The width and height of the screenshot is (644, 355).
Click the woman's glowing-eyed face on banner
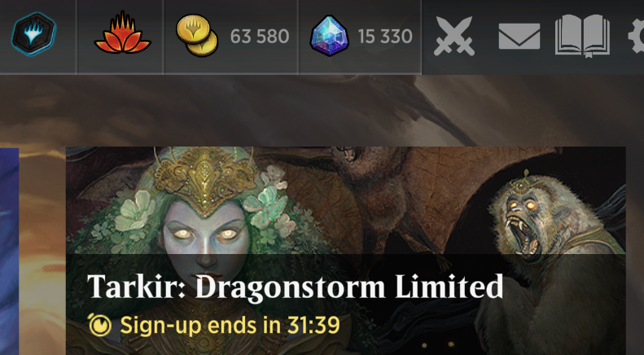[206, 243]
